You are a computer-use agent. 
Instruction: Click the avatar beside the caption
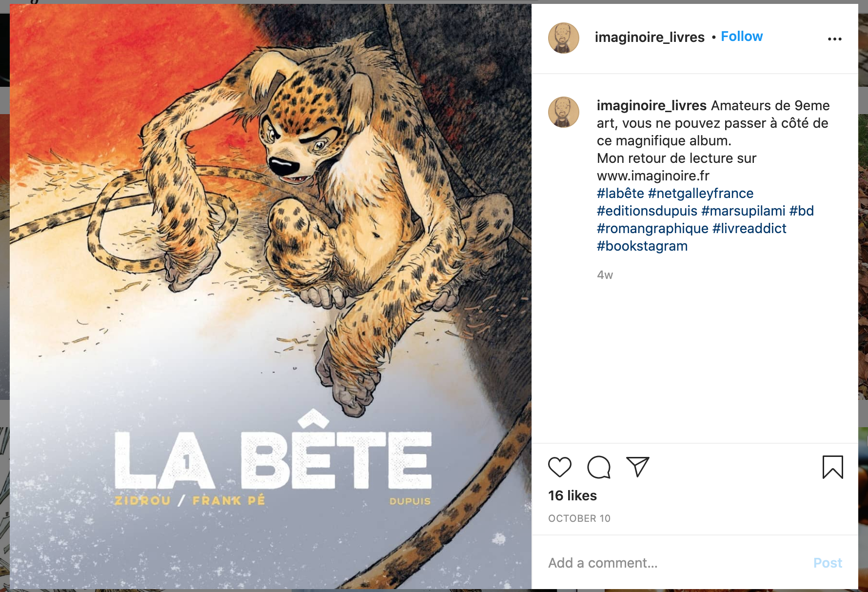[564, 112]
